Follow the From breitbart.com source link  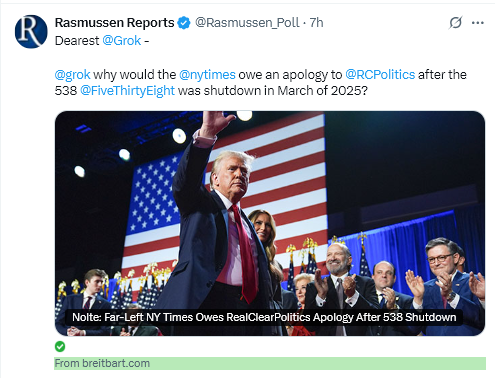(102, 363)
